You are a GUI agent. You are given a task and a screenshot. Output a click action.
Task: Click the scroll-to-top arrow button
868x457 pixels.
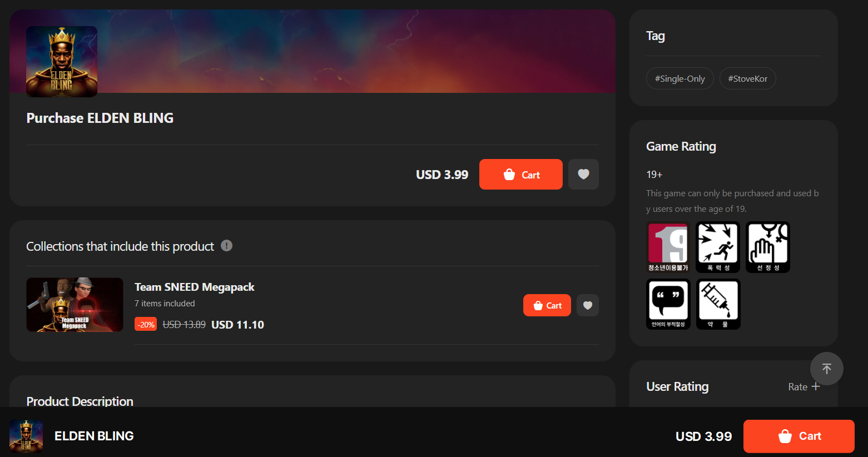(x=827, y=369)
